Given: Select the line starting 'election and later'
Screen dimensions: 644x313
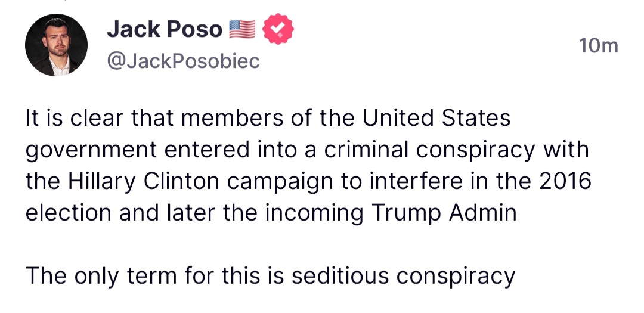Looking at the screenshot, I should (271, 214).
